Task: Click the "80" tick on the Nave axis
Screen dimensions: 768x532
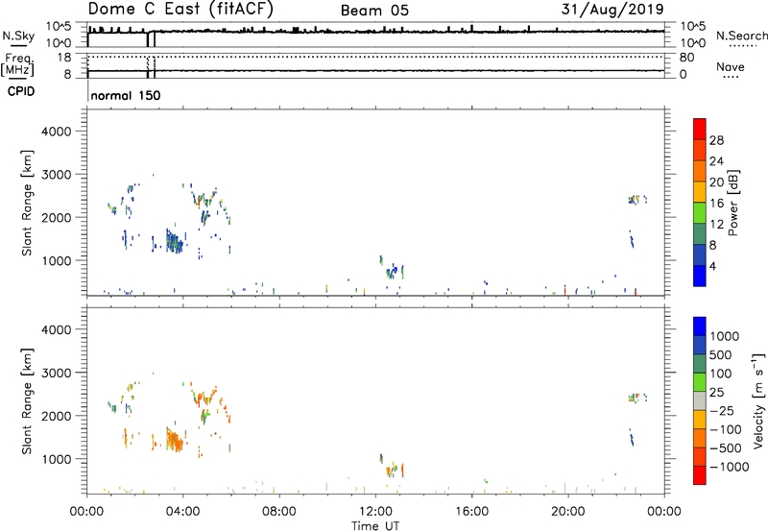Action: click(x=686, y=58)
